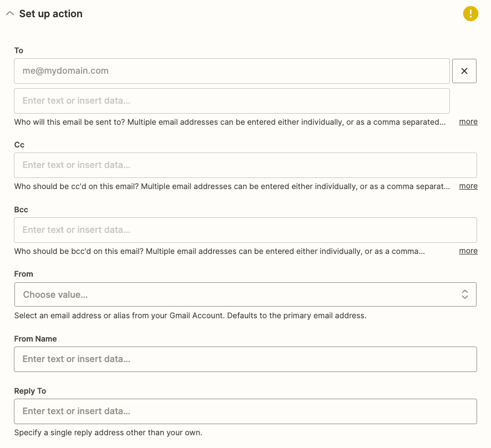Viewport: 491px width, 448px height.
Task: Focus the me@mydomain.com To field
Action: tap(232, 71)
